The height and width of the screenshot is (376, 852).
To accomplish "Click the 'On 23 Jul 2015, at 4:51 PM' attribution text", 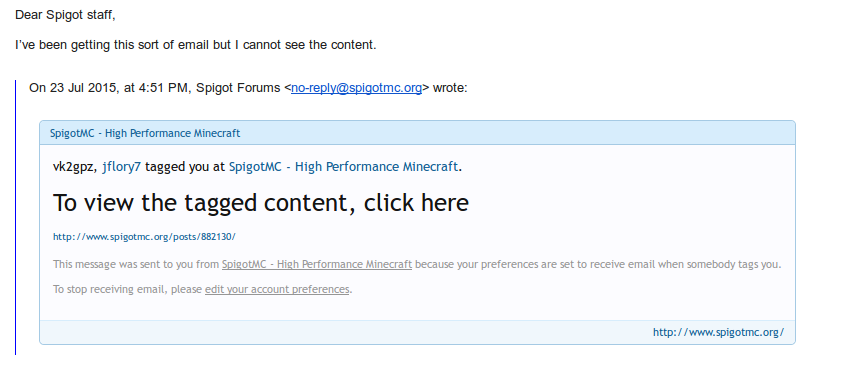I will tap(109, 88).
